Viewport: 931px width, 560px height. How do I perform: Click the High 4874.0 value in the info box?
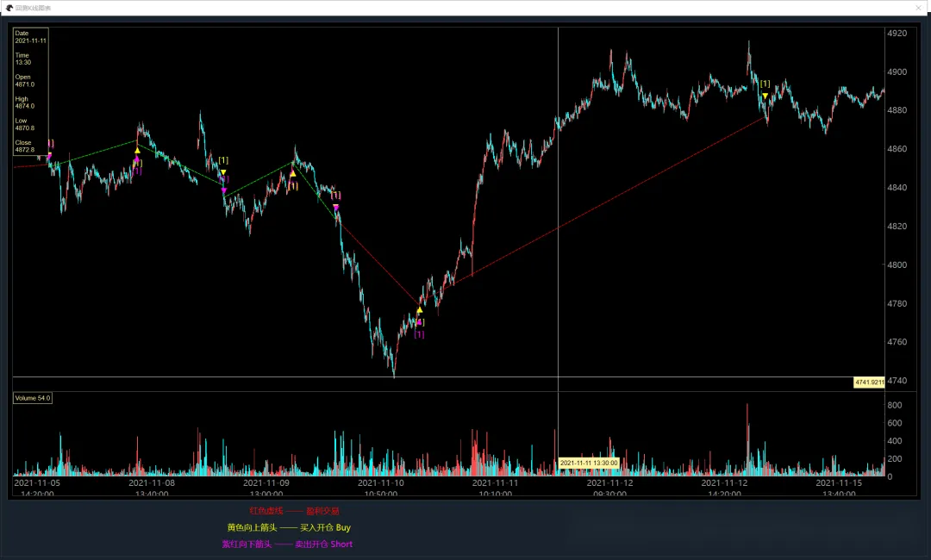(24, 103)
